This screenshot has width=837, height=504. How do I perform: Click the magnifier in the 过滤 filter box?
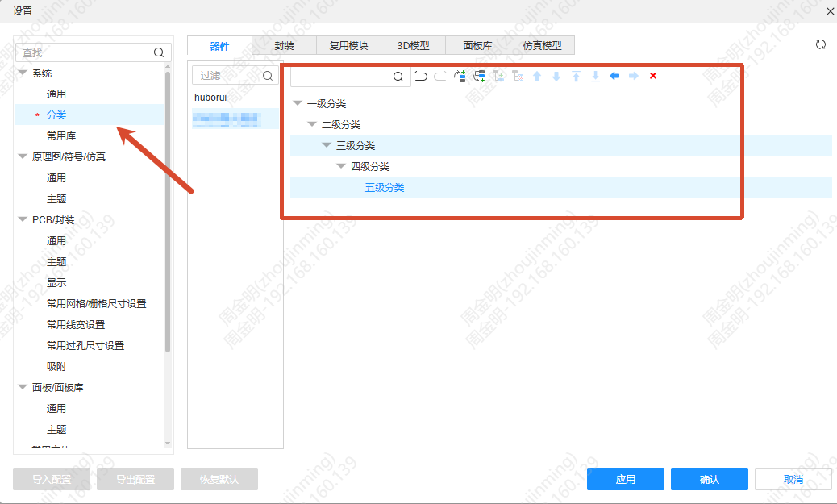268,76
